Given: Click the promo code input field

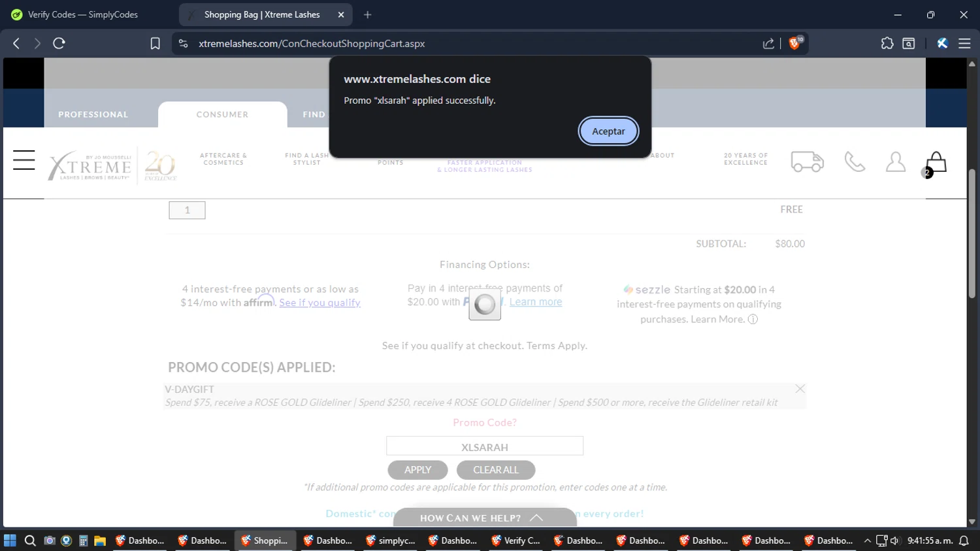Looking at the screenshot, I should [x=485, y=446].
